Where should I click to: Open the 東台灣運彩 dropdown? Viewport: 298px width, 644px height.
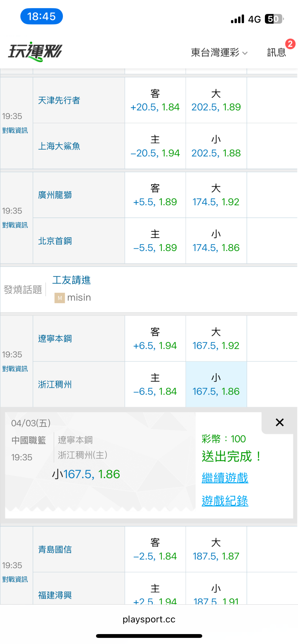219,52
